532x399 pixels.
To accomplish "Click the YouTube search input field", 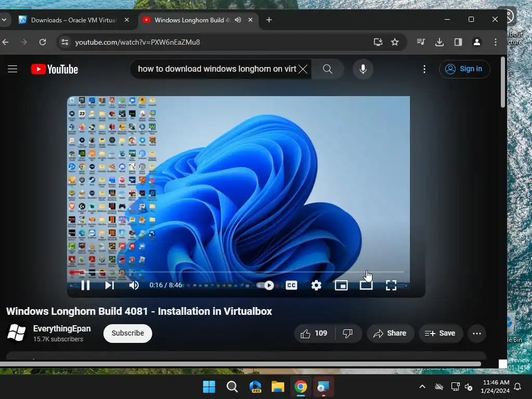I will [217, 69].
